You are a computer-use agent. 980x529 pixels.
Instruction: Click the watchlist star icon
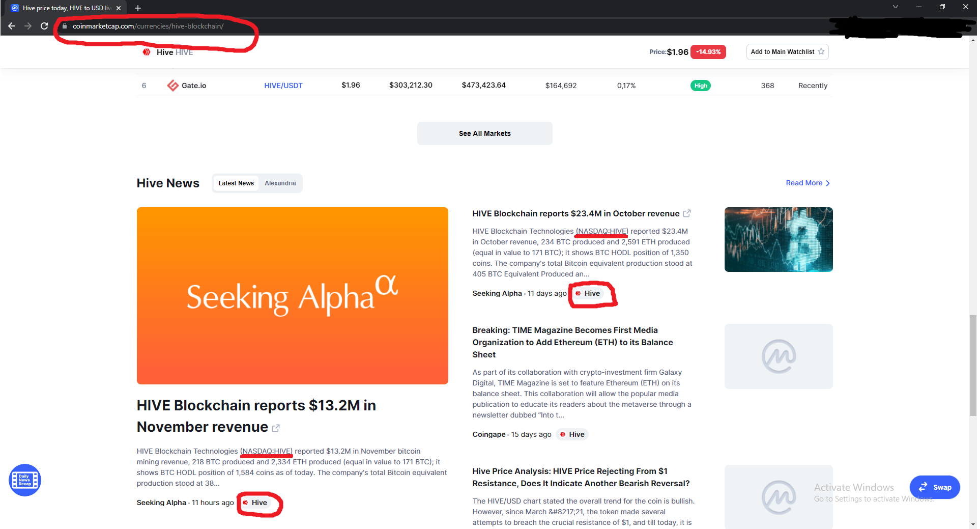[821, 52]
